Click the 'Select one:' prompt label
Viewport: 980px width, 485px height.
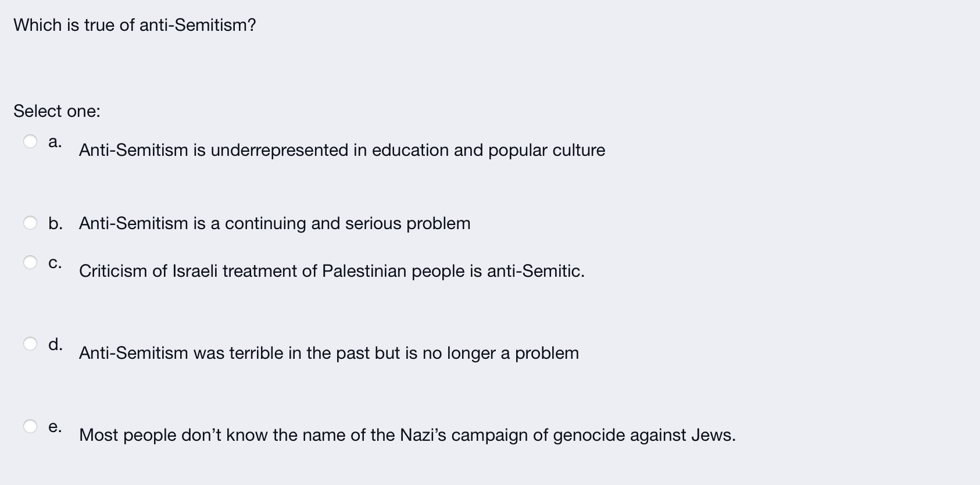tap(56, 111)
